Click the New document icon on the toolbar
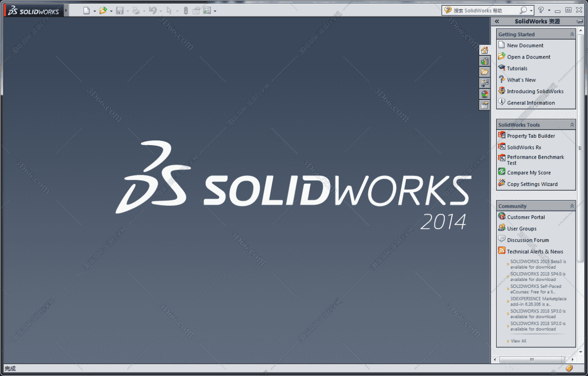The height and width of the screenshot is (376, 588). point(86,10)
